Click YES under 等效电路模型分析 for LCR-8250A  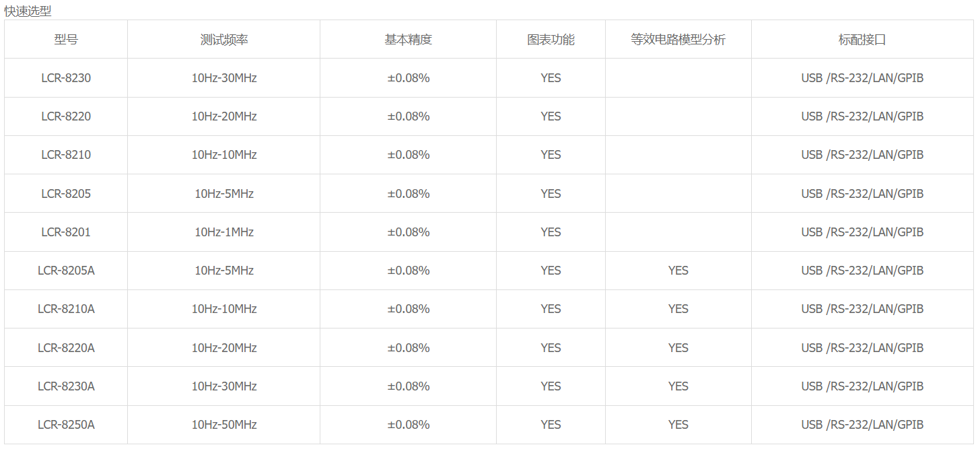pos(678,425)
